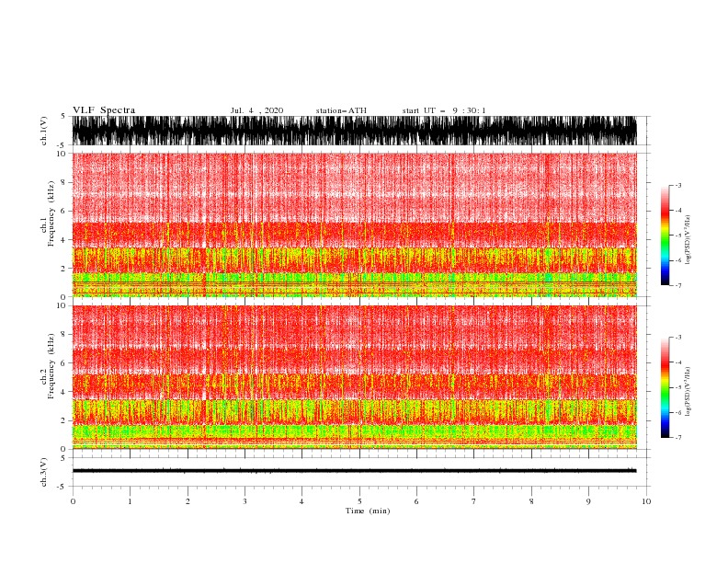Image resolution: width=728 pixels, height=563 pixels.
Task: Click the "-7" label on ch.2 colorbar
Action: click(678, 438)
